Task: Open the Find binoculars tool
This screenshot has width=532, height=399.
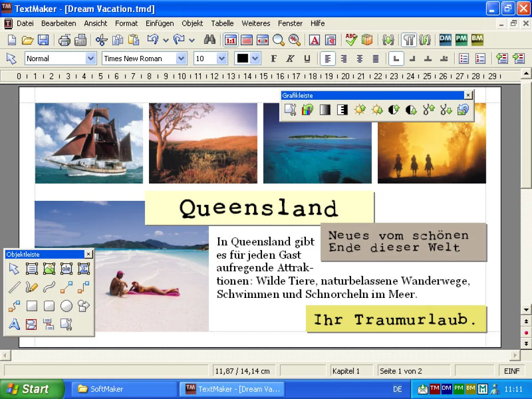Action: 209,40
